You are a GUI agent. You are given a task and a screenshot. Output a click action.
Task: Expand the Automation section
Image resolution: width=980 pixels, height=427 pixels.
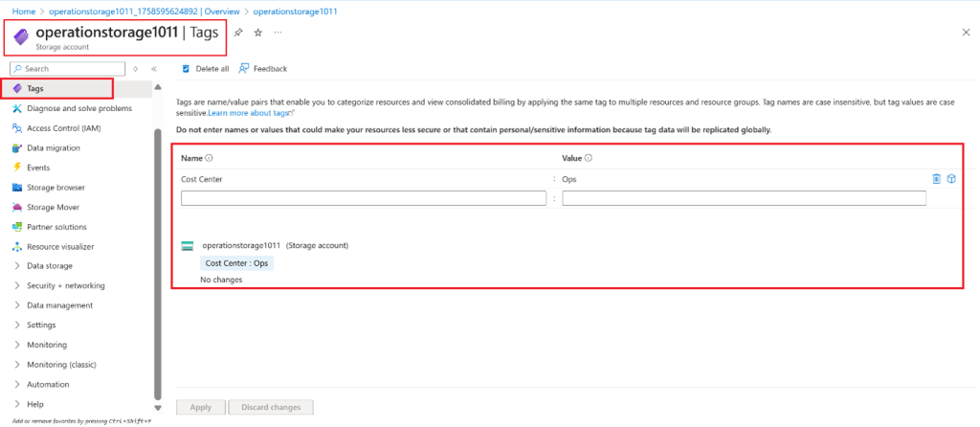(17, 384)
